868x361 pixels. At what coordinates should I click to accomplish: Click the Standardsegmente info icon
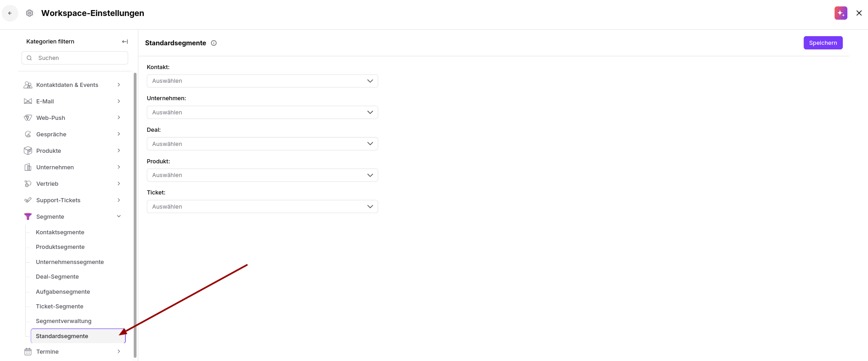[x=213, y=43]
